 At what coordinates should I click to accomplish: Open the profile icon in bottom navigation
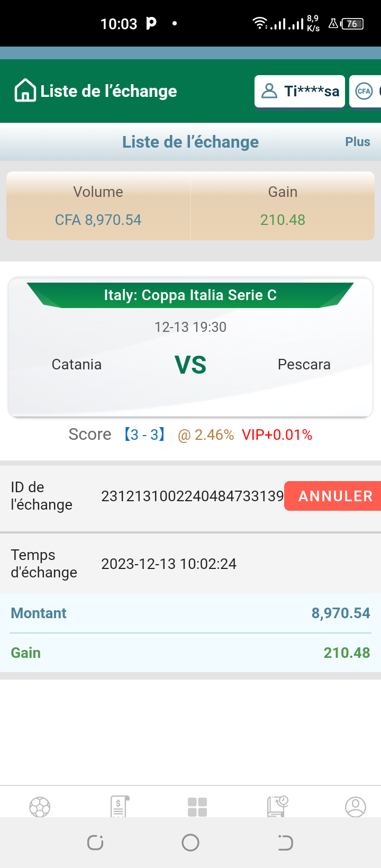click(x=355, y=807)
